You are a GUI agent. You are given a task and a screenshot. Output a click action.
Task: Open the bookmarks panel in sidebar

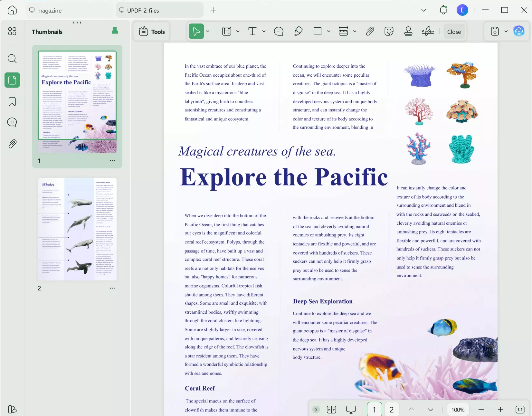point(12,101)
